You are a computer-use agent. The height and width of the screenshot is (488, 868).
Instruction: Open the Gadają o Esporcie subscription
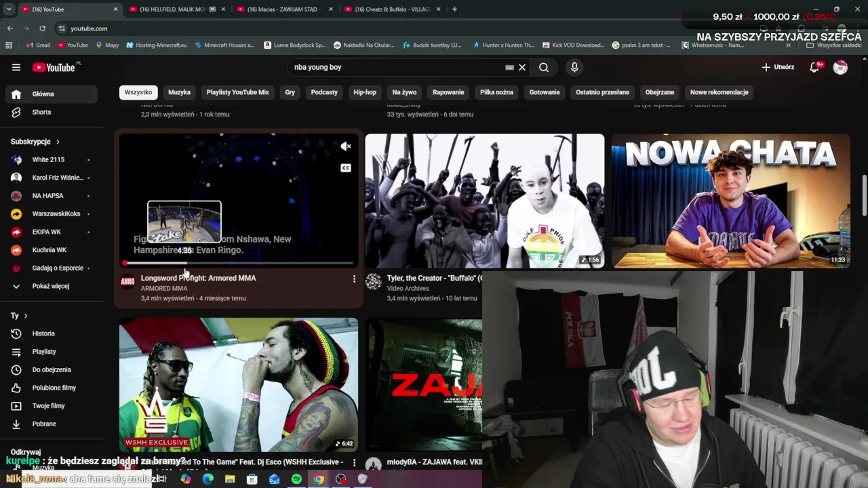(x=52, y=268)
